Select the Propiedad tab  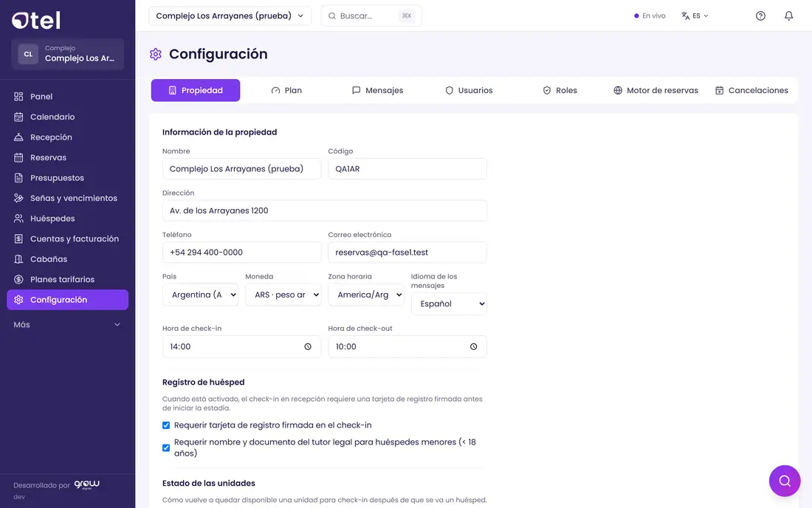(x=195, y=90)
